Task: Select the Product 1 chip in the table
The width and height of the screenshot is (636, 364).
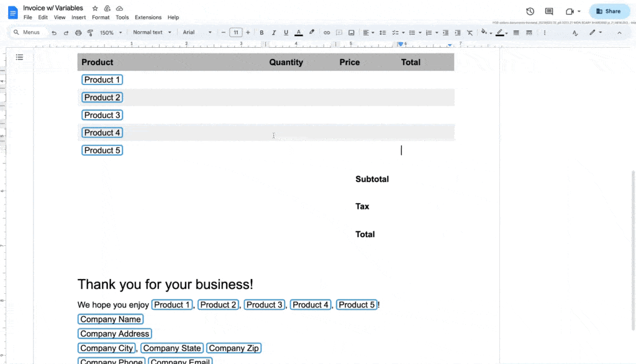Action: pos(102,80)
